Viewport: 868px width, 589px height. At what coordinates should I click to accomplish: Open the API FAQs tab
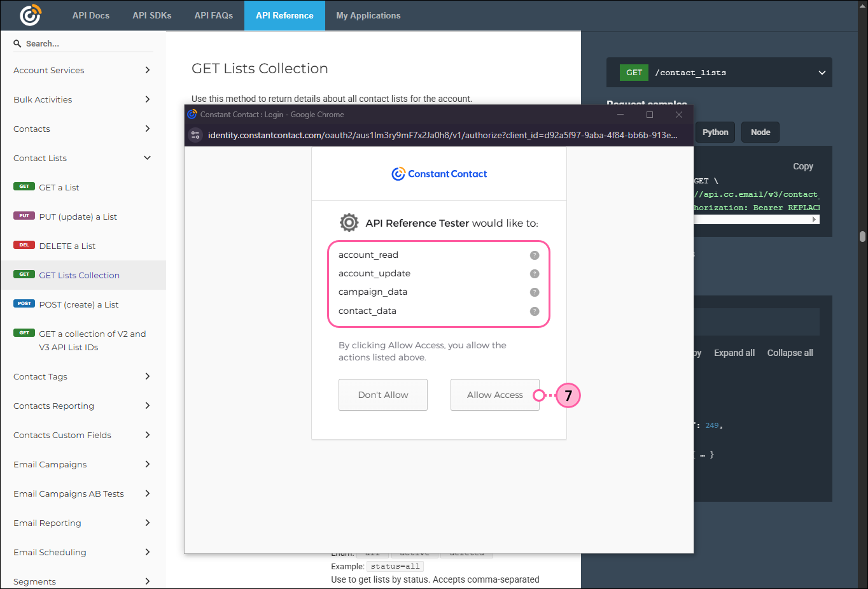[x=214, y=15]
